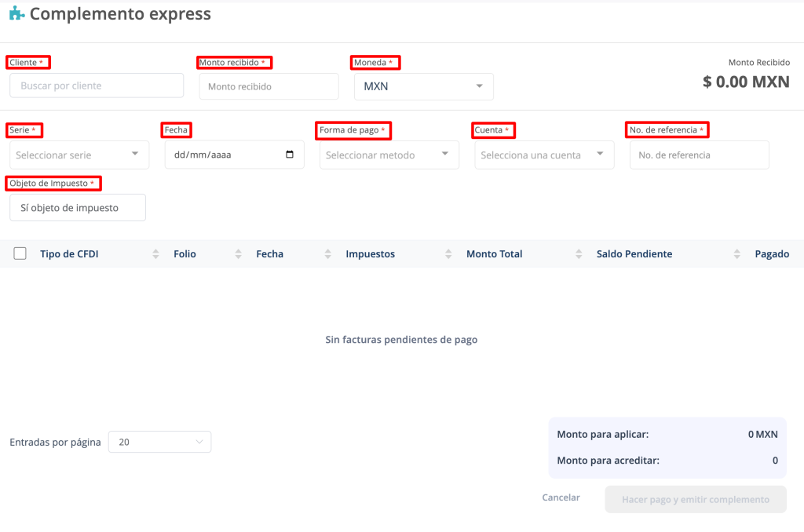Check the select-all checkbox in table header
Image resolution: width=804 pixels, height=532 pixels.
click(x=20, y=253)
